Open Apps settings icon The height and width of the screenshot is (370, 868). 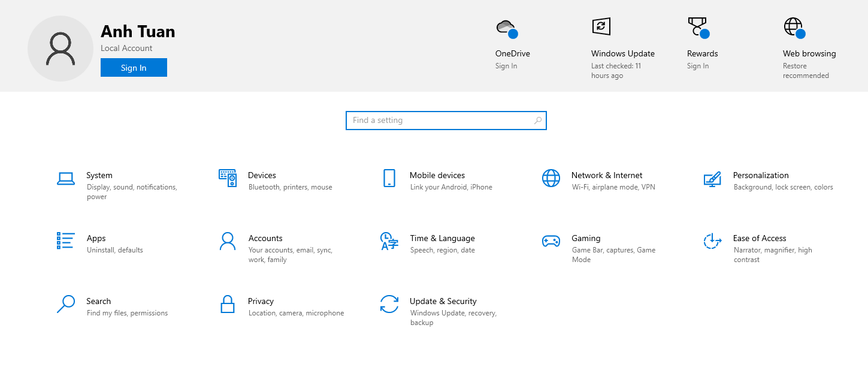pos(66,241)
